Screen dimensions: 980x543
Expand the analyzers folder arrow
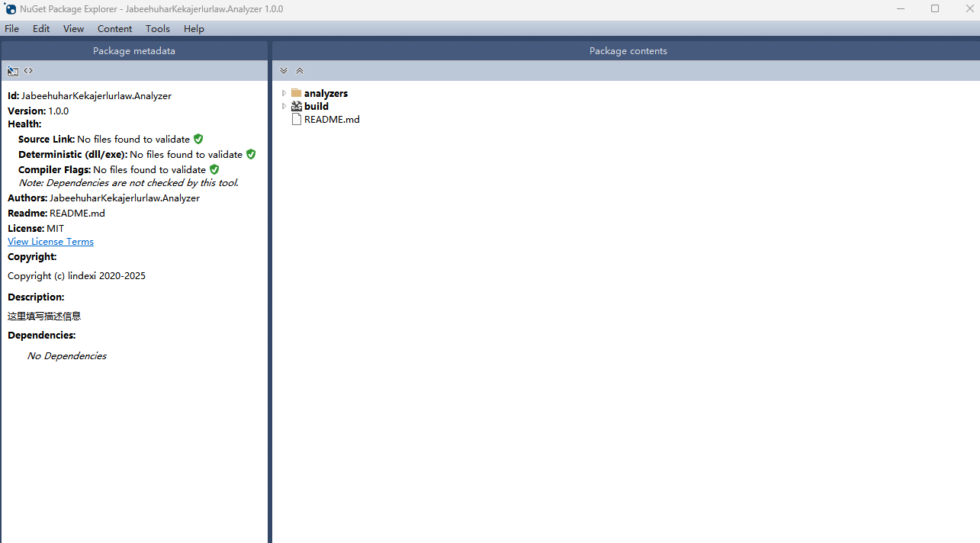[284, 93]
